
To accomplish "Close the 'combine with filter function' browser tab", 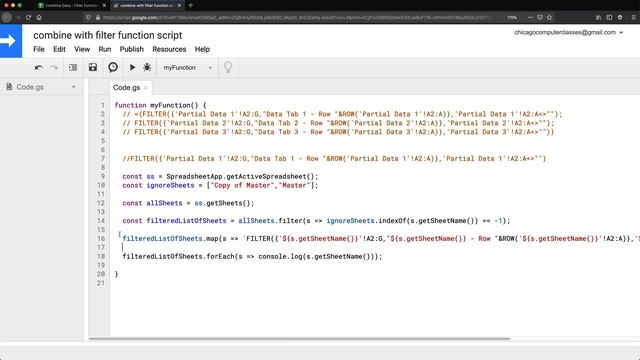I will pos(179,6).
